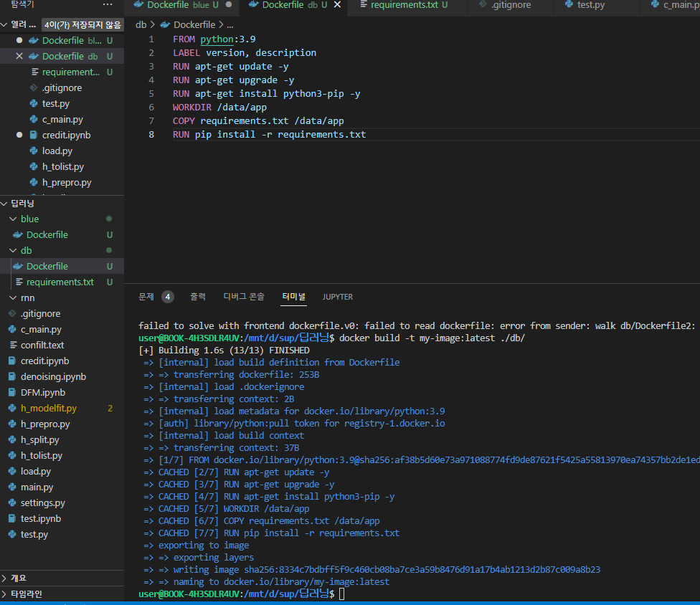
Task: Click Dockerfile in the editor breadcrumb
Action: [194, 25]
